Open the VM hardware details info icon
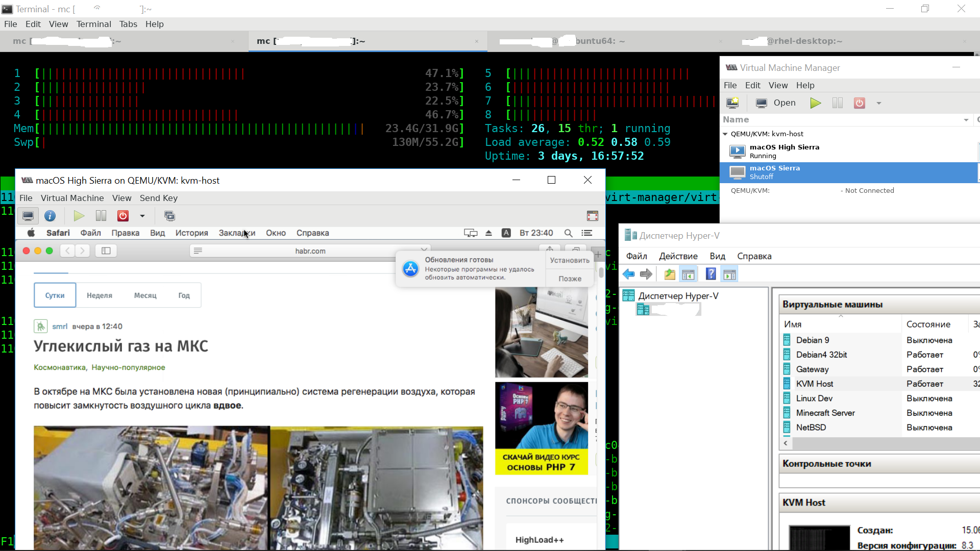The width and height of the screenshot is (980, 551). pyautogui.click(x=50, y=216)
